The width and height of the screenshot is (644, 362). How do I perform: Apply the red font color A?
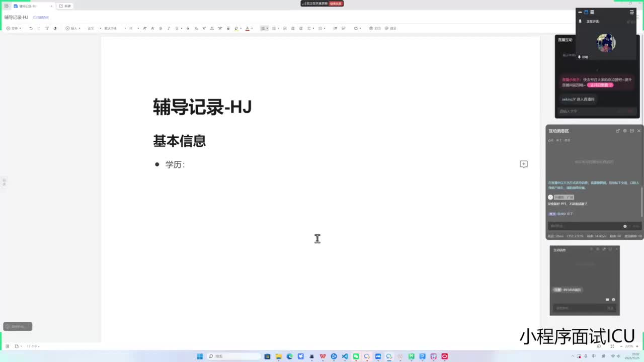247,28
